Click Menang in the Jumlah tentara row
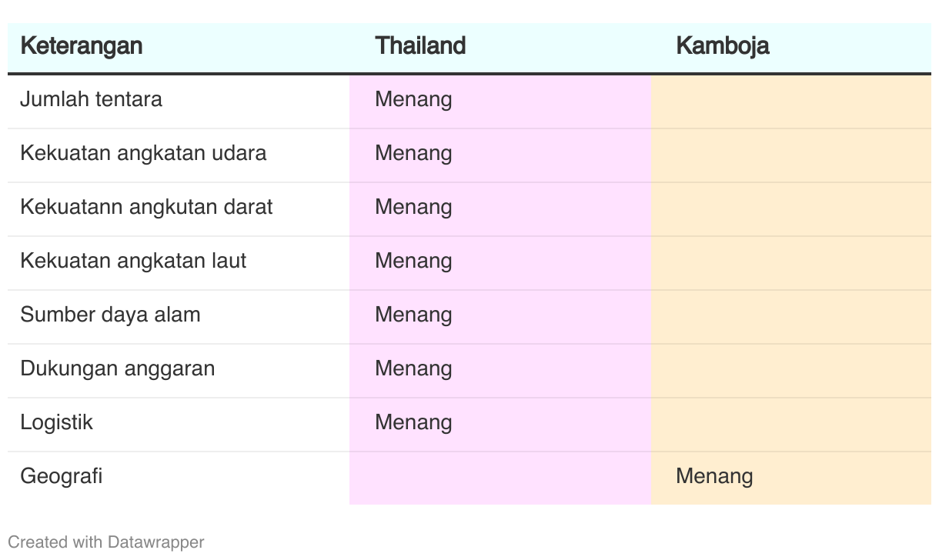The height and width of the screenshot is (560, 939). coord(413,99)
